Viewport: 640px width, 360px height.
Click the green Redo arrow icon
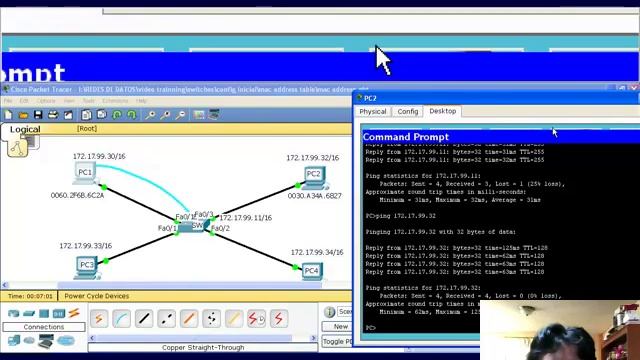point(131,115)
